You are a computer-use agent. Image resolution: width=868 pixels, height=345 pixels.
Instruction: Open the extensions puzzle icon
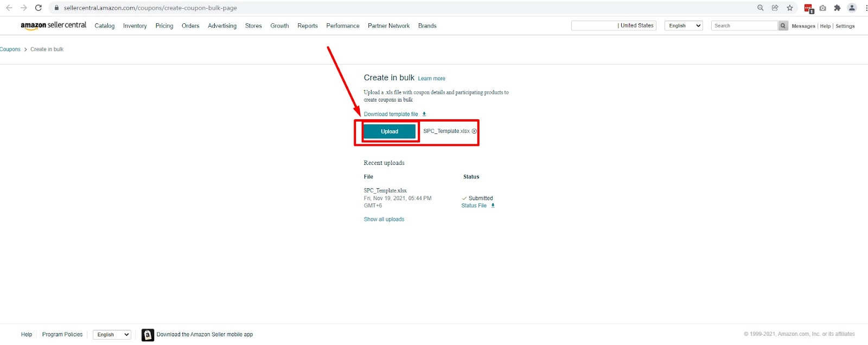click(837, 8)
